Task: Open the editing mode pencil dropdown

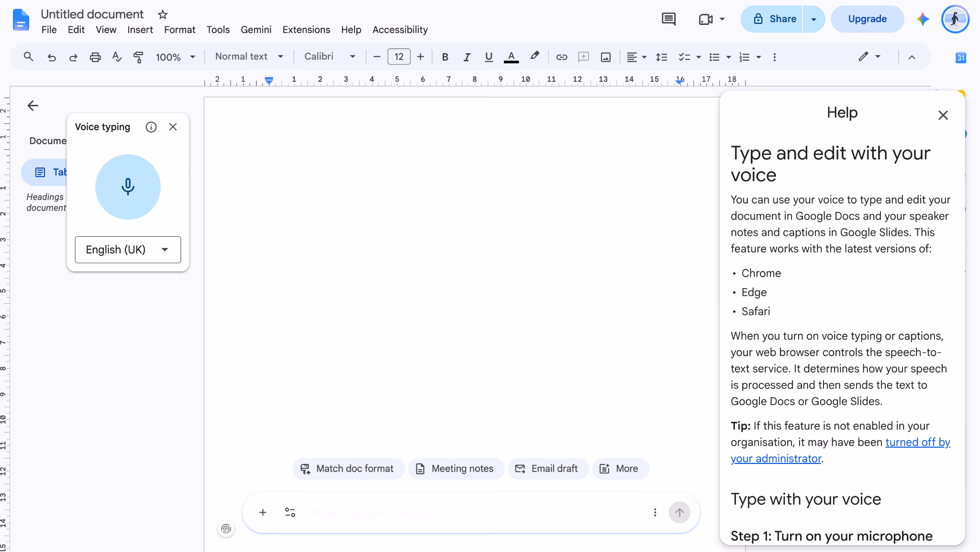Action: point(869,56)
